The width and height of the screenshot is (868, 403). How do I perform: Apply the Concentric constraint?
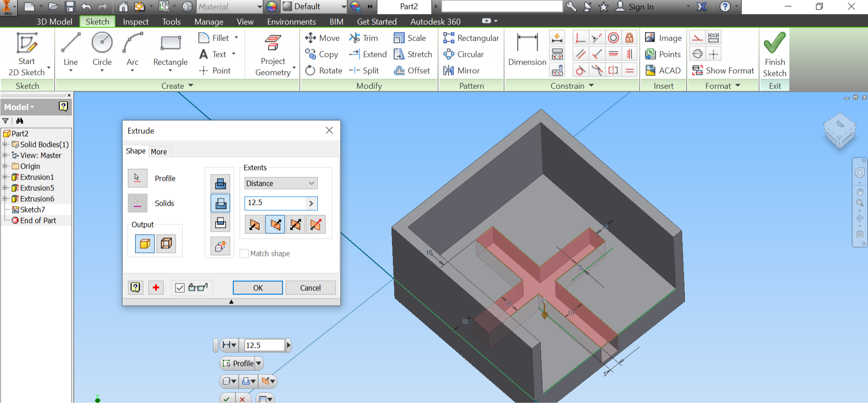tap(613, 38)
